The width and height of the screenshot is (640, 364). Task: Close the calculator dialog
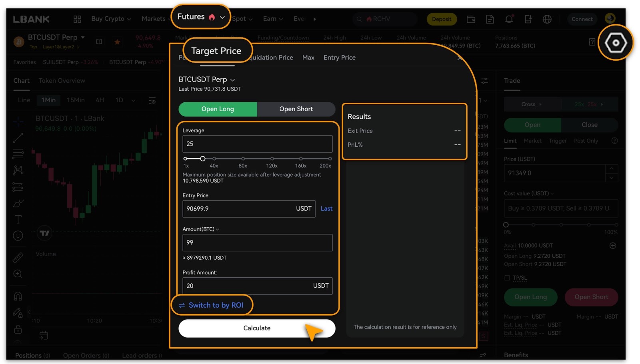[460, 58]
